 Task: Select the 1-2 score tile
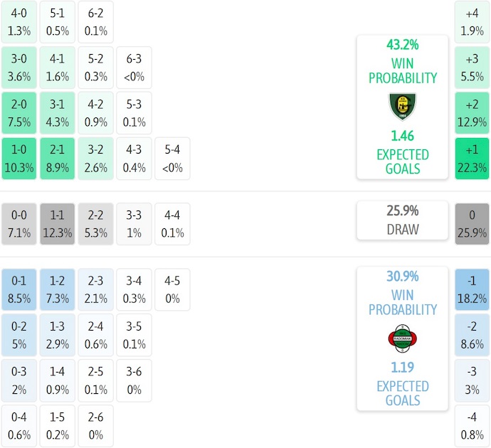(58, 289)
